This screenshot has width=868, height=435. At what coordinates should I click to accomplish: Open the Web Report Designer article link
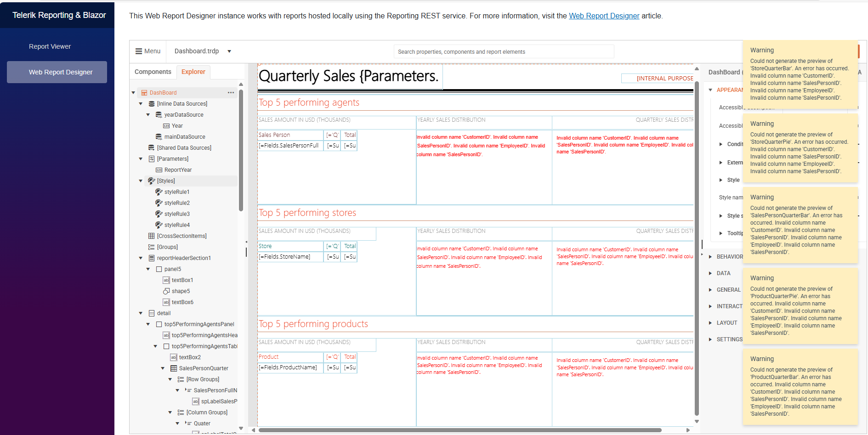click(x=604, y=16)
